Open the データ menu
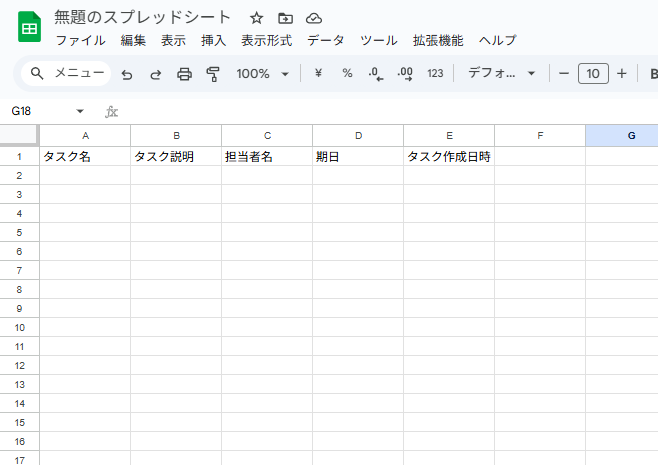658x465 pixels. pos(326,40)
